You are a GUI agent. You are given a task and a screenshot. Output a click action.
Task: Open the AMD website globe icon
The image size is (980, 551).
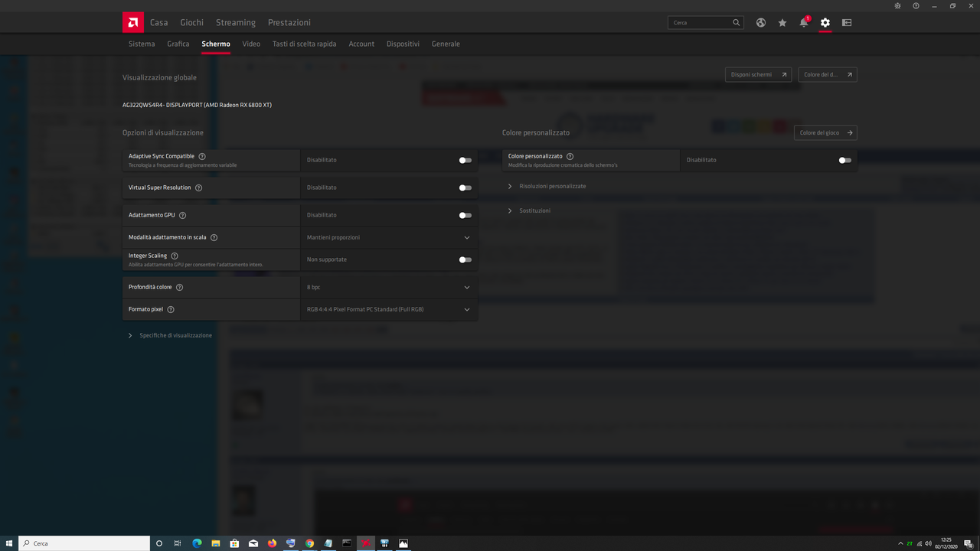(760, 22)
